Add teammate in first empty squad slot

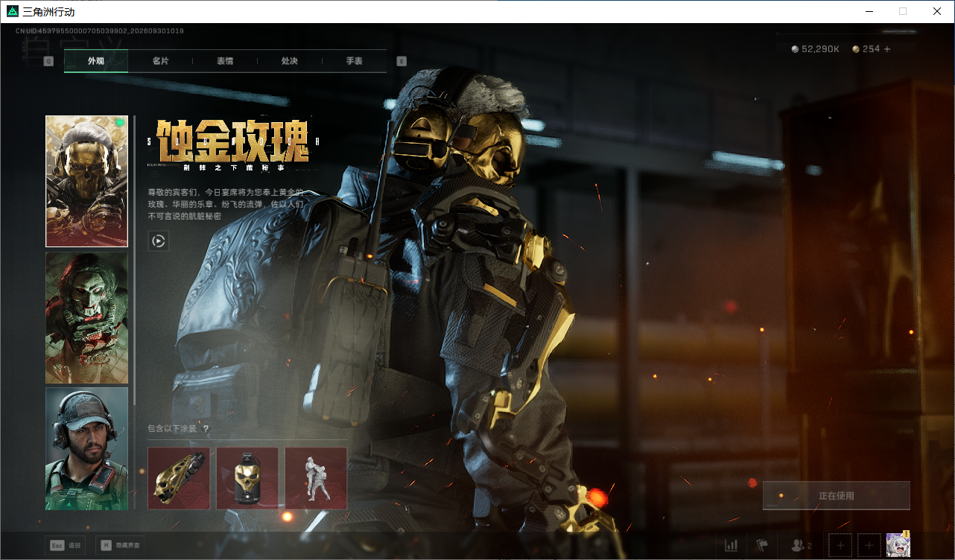pos(840,546)
